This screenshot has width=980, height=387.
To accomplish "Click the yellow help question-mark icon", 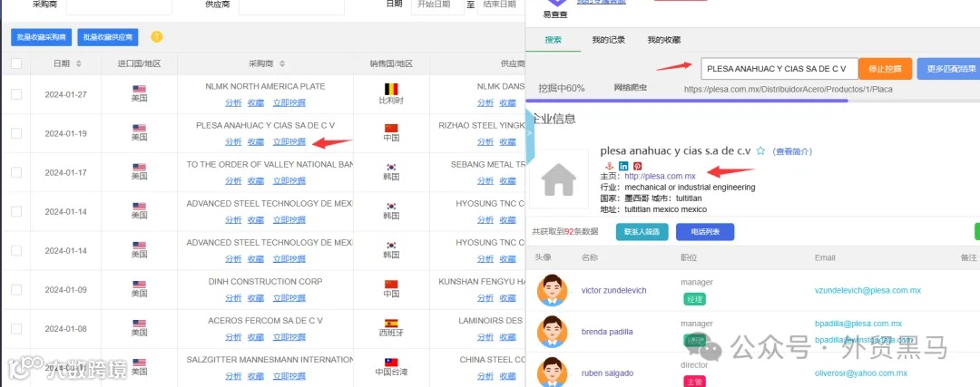I will click(157, 37).
